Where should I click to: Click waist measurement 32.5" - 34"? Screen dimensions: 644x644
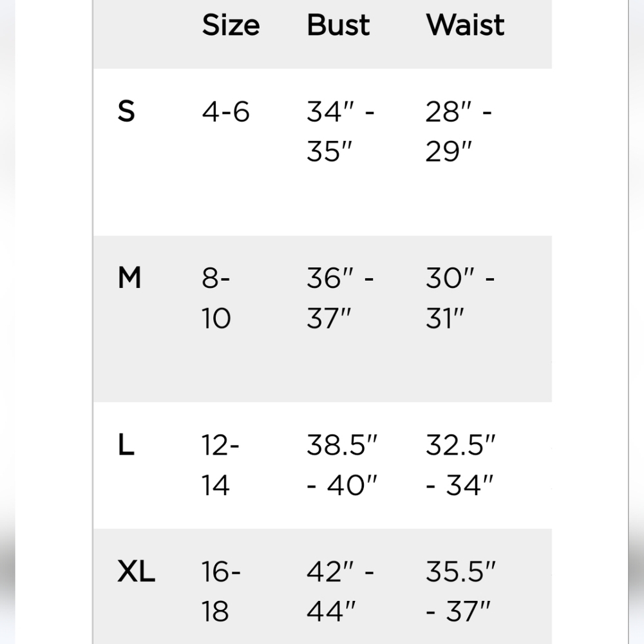(460, 464)
